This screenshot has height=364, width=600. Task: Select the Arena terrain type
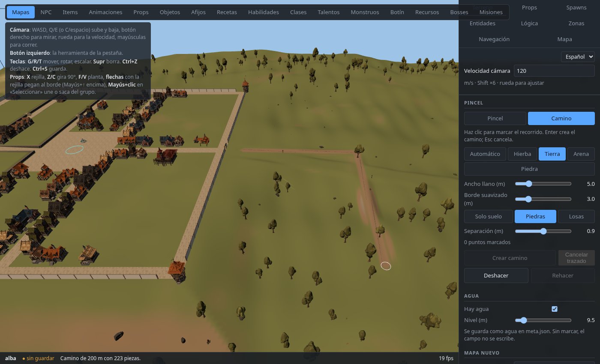581,154
